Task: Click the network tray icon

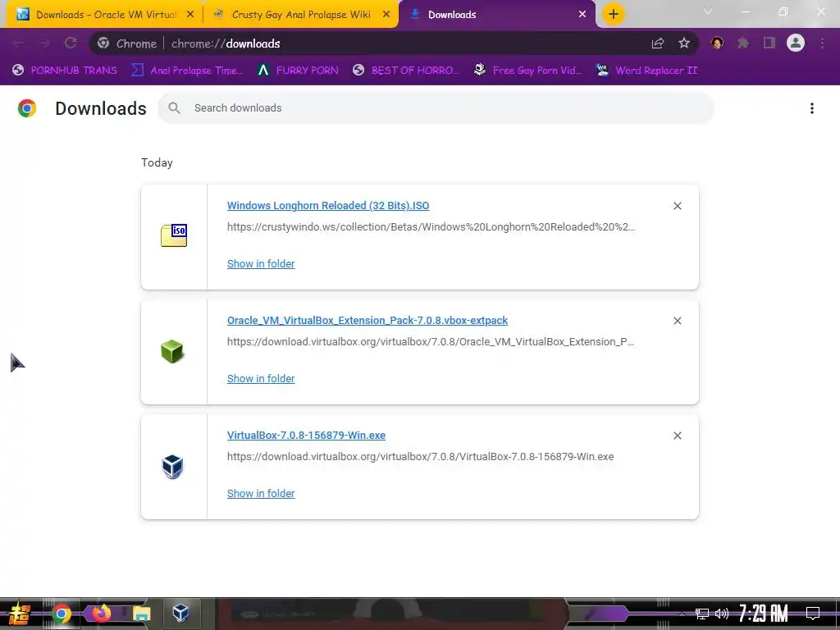Action: tap(702, 614)
